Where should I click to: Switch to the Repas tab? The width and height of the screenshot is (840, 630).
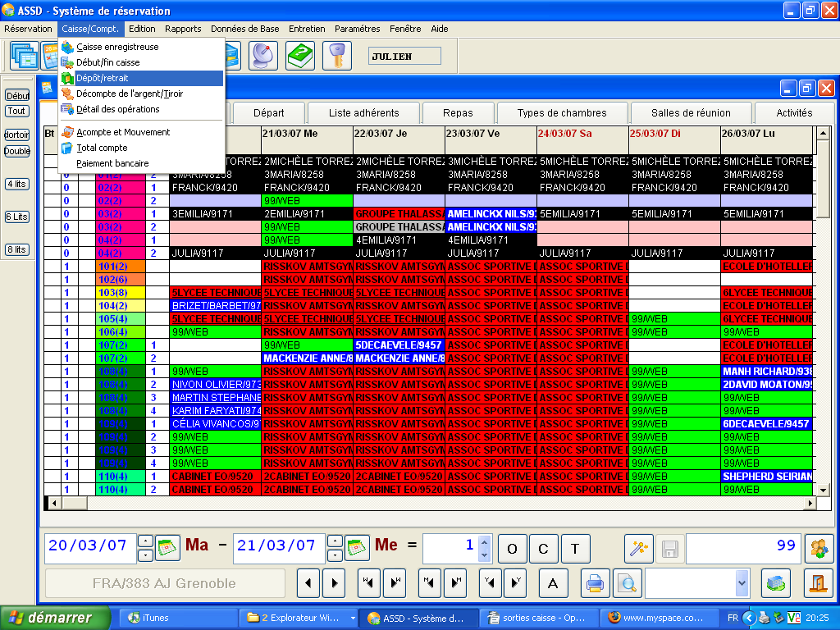click(458, 113)
